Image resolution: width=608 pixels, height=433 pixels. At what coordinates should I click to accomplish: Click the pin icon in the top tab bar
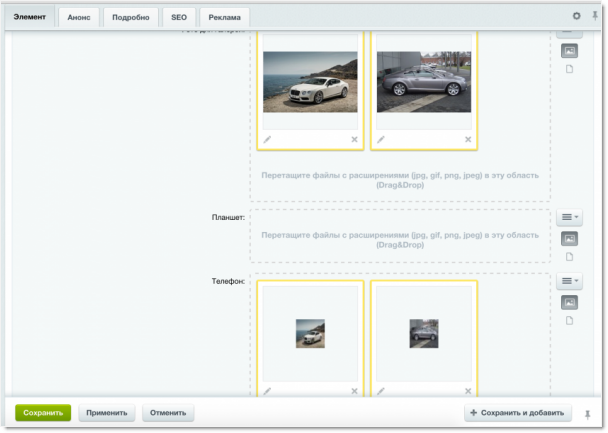(x=595, y=16)
